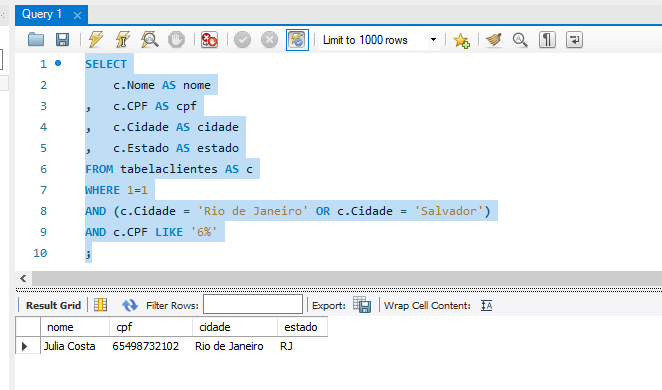Image resolution: width=662 pixels, height=390 pixels.
Task: Click line number 10 in the gutter
Action: point(40,253)
